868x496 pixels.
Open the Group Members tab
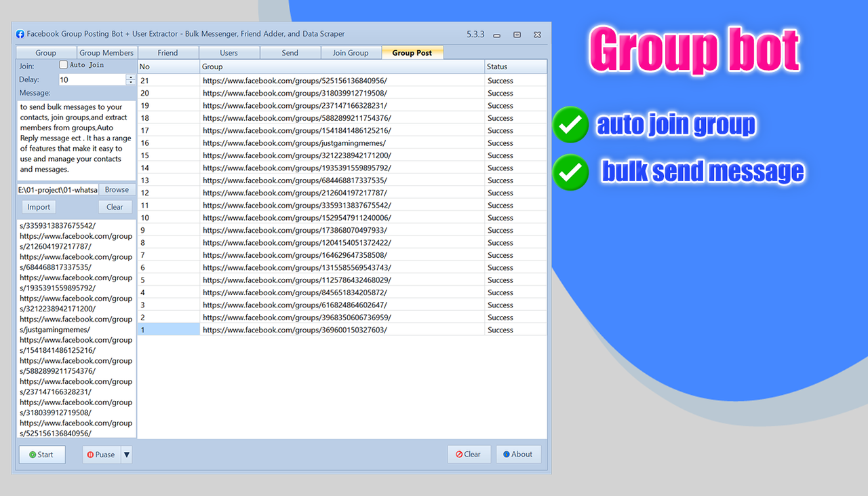[x=106, y=53]
